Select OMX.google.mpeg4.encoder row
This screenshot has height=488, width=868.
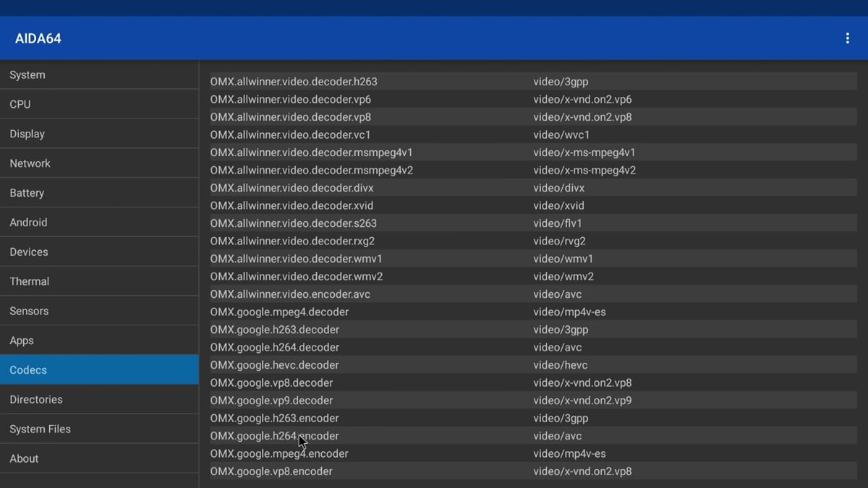533,453
